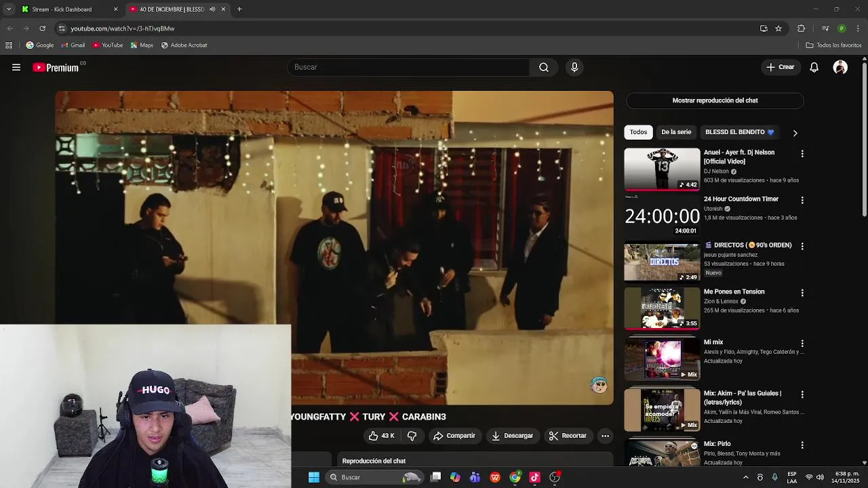Screen dimensions: 868x488
Task: Open the browser media control icon
Action: point(825,28)
